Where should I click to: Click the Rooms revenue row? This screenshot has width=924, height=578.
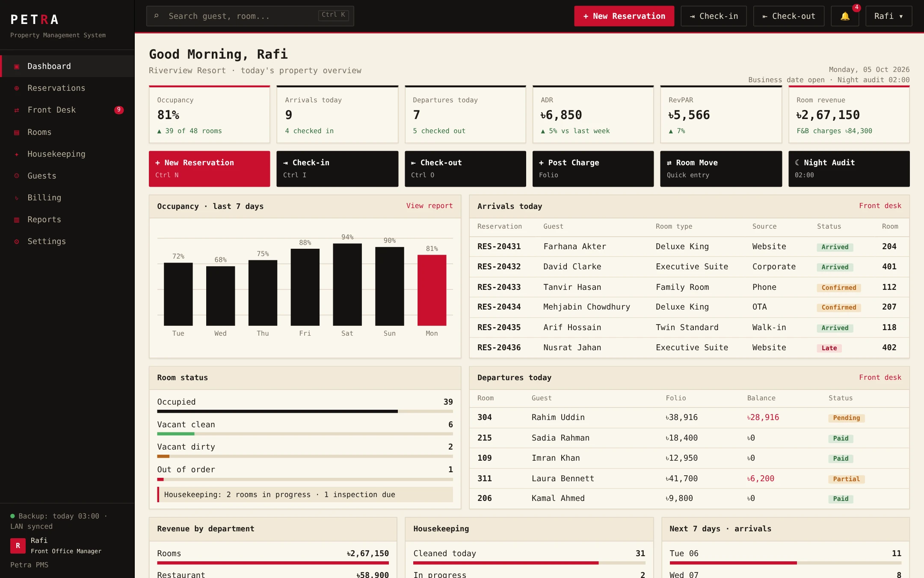coord(273,556)
